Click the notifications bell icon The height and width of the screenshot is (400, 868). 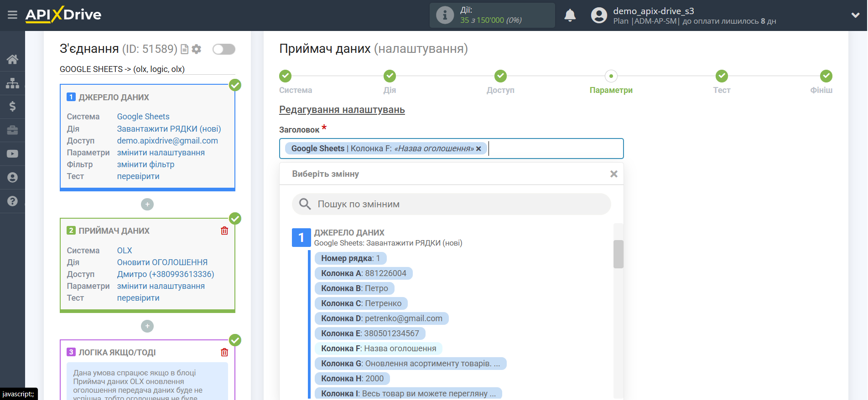pos(570,15)
